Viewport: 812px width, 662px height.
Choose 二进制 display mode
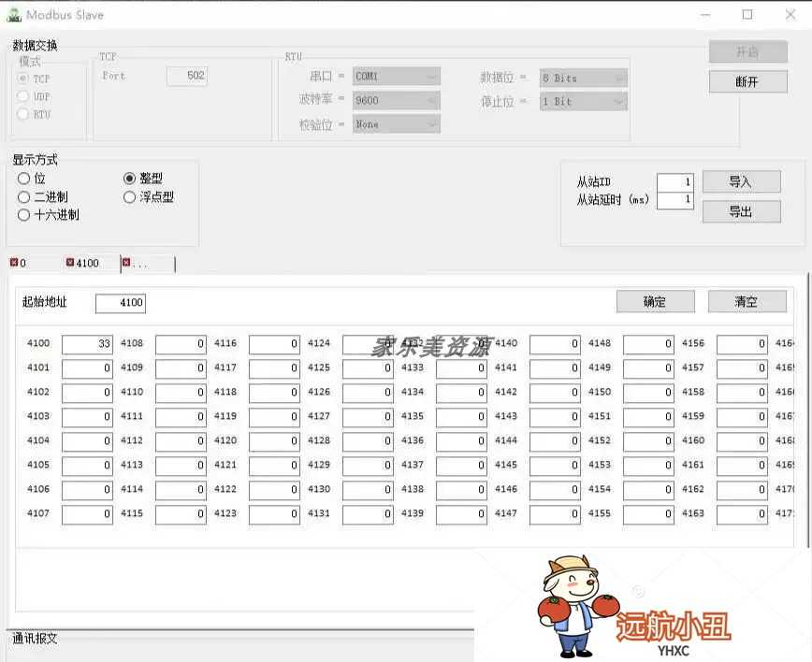23,196
